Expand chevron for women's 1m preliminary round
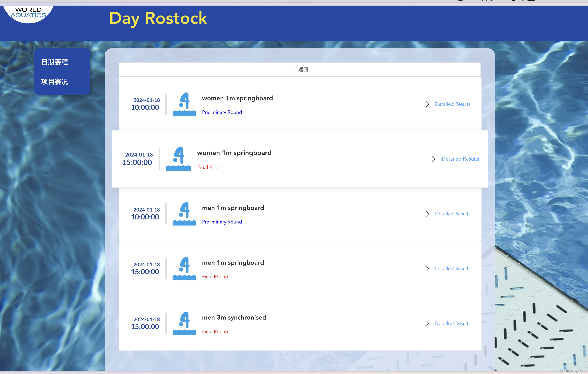 (427, 104)
